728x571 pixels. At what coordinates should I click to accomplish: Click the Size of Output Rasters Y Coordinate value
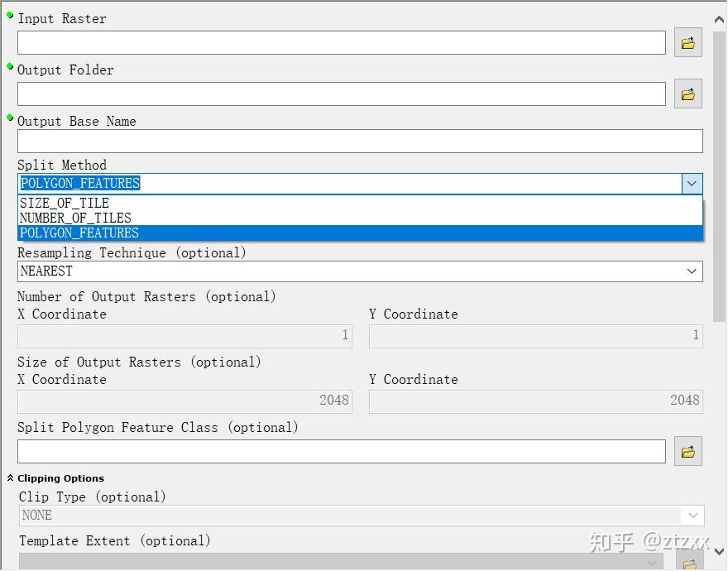535,401
